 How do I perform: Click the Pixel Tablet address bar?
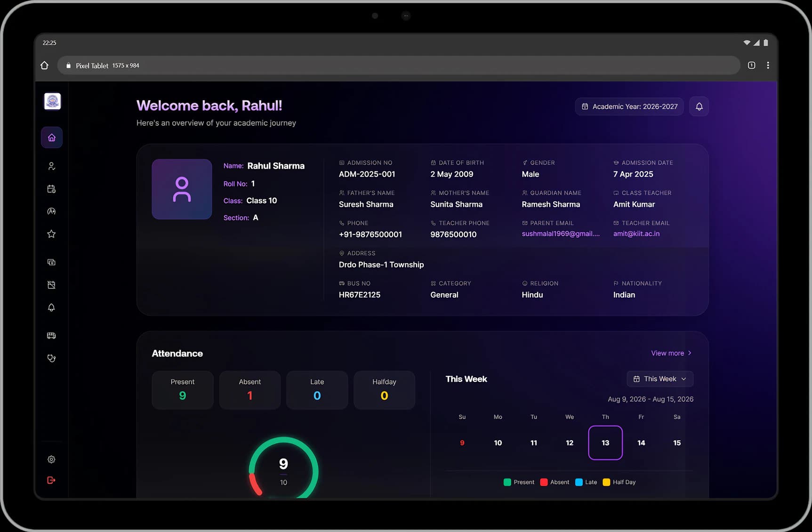tap(398, 65)
